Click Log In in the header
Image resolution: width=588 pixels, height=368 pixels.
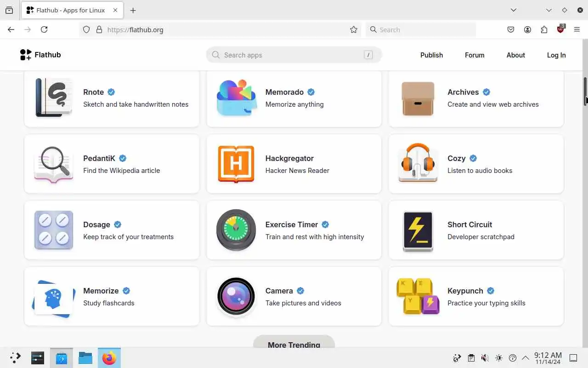[556, 55]
